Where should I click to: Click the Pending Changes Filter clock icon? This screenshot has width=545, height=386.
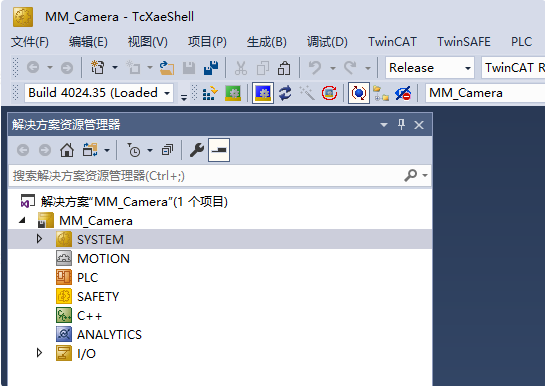point(133,150)
